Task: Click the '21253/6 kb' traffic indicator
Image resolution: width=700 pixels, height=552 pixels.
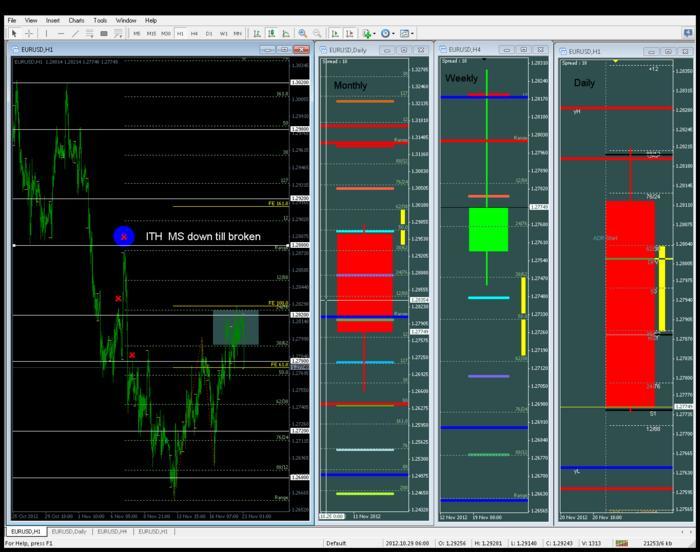Action: click(x=658, y=543)
